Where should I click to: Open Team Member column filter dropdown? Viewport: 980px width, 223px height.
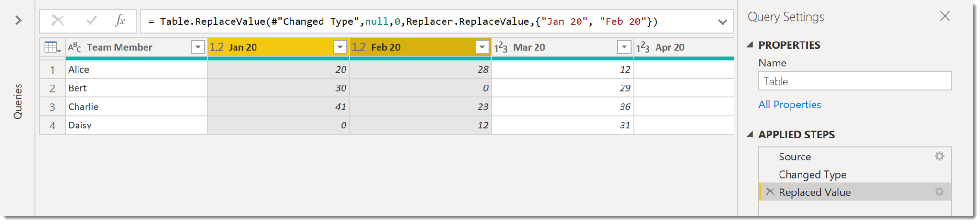tap(198, 47)
